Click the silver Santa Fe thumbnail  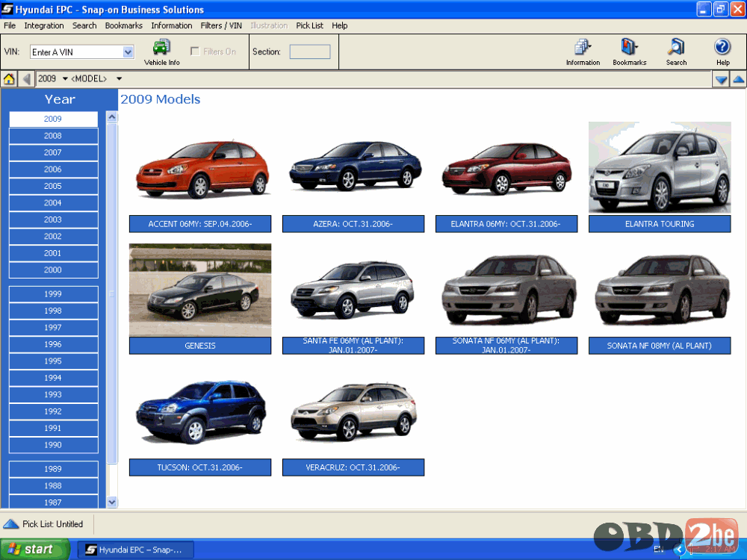pos(353,290)
